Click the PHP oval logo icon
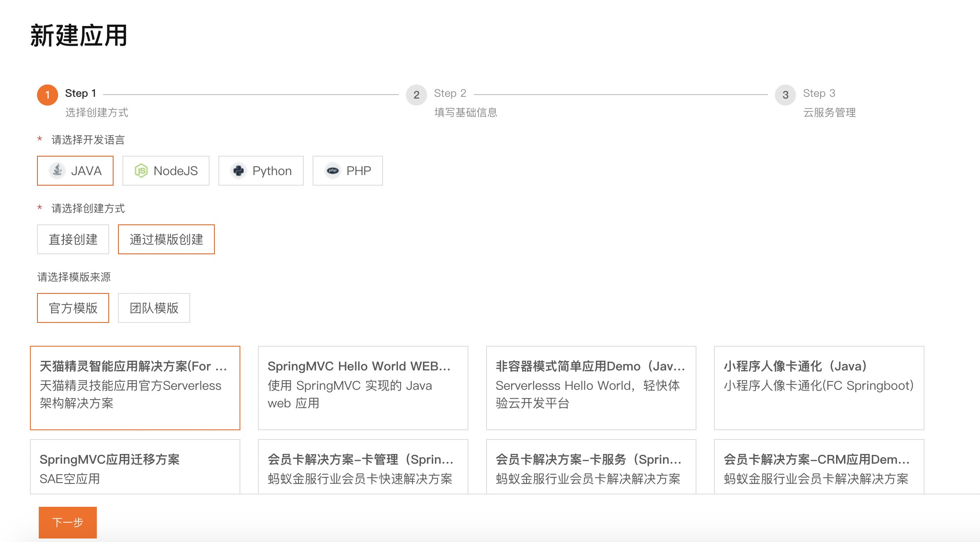This screenshot has height=542, width=980. coord(333,171)
